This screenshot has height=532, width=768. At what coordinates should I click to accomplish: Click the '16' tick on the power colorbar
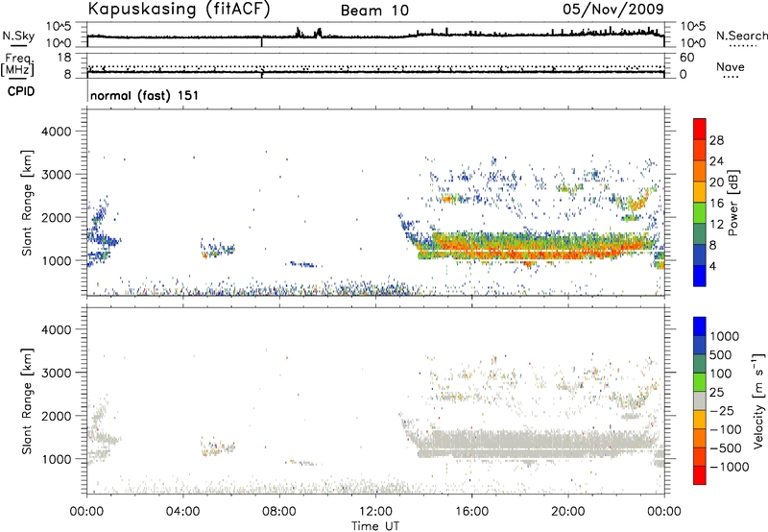[716, 204]
